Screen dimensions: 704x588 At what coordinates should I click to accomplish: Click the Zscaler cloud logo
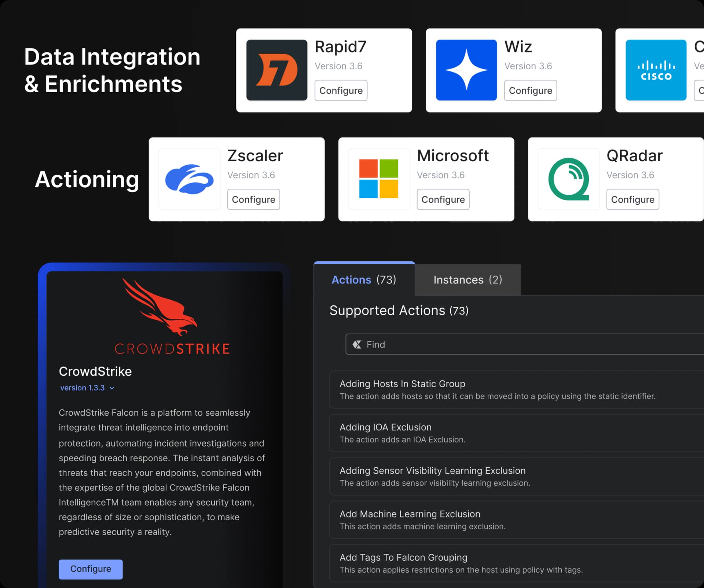coord(190,179)
